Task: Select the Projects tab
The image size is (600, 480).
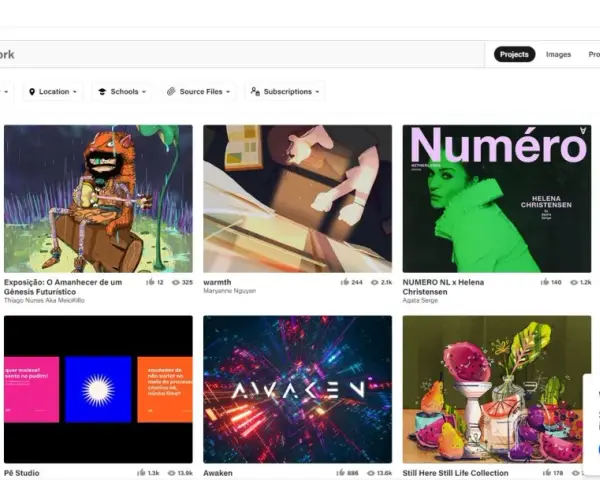Action: (514, 54)
